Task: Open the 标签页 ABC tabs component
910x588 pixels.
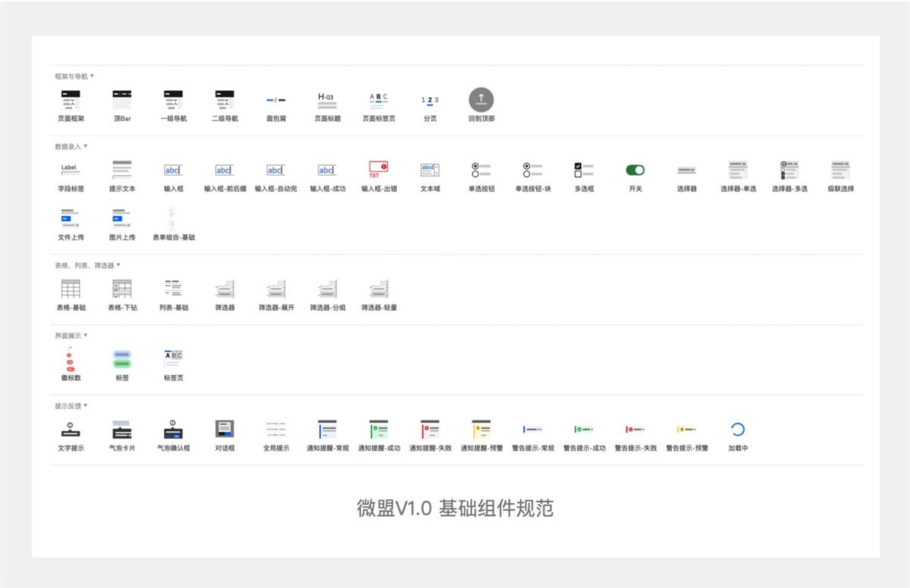Action: [173, 358]
